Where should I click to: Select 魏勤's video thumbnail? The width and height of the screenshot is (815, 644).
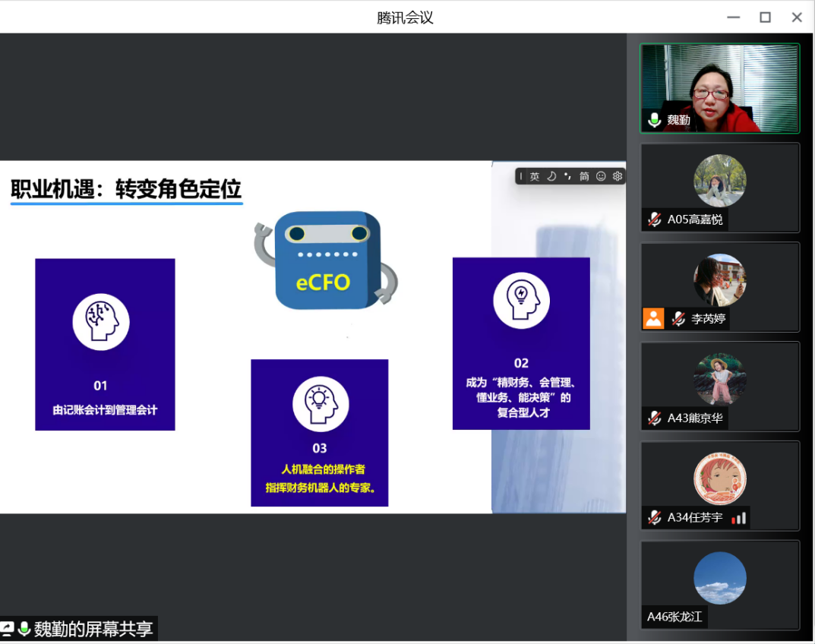pyautogui.click(x=719, y=88)
